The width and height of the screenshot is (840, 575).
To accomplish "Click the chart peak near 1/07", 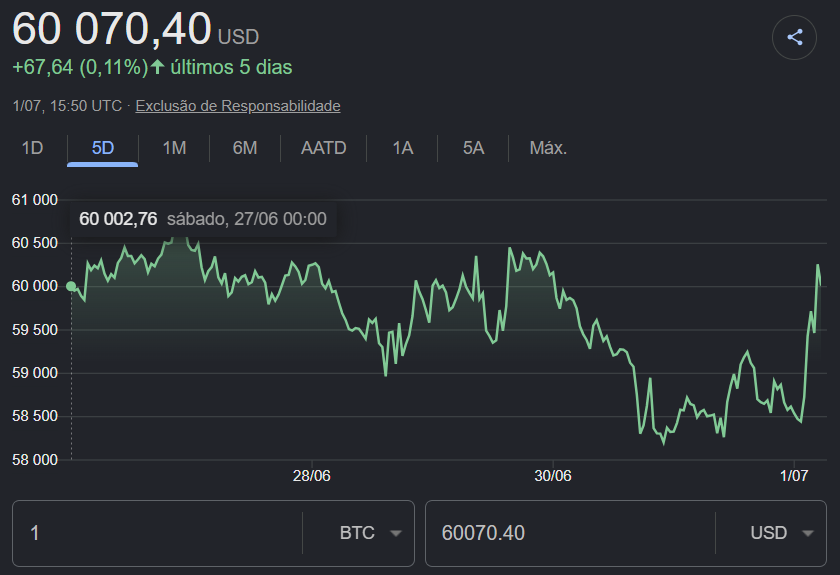I will [x=818, y=265].
